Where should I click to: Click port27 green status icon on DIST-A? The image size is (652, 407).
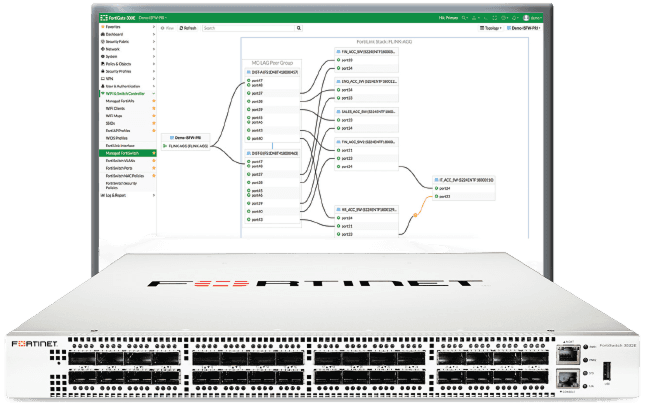(249, 94)
